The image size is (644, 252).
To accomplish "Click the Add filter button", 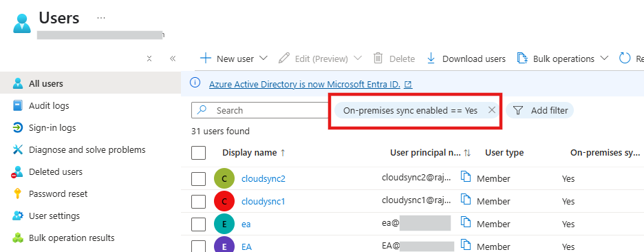I will coord(539,110).
